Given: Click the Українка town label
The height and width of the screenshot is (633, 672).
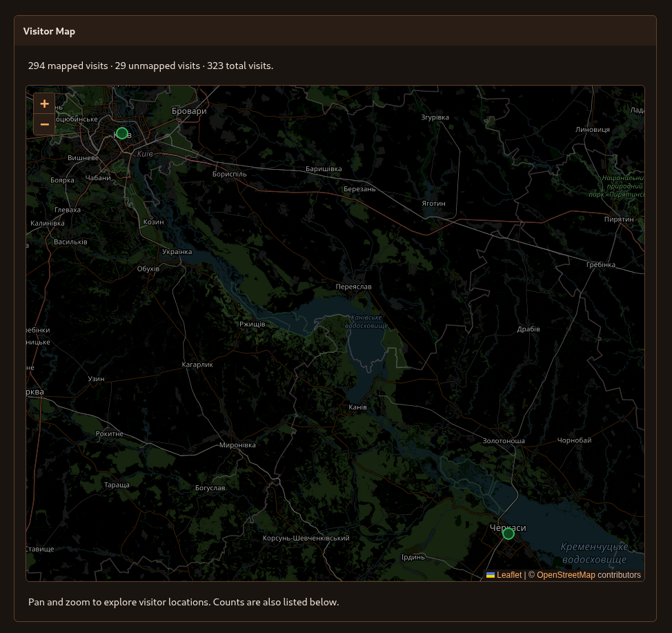Looking at the screenshot, I should click(177, 252).
